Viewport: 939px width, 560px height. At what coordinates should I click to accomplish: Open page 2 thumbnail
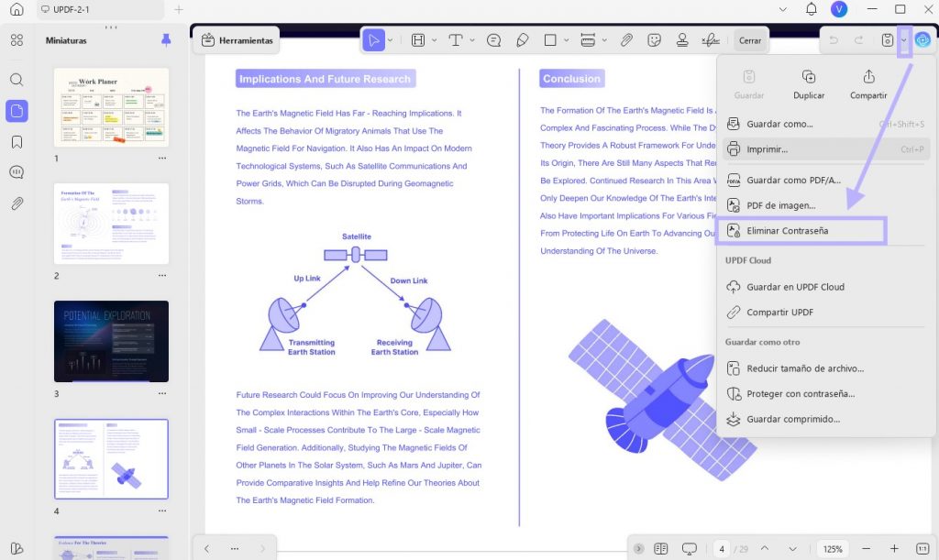111,223
